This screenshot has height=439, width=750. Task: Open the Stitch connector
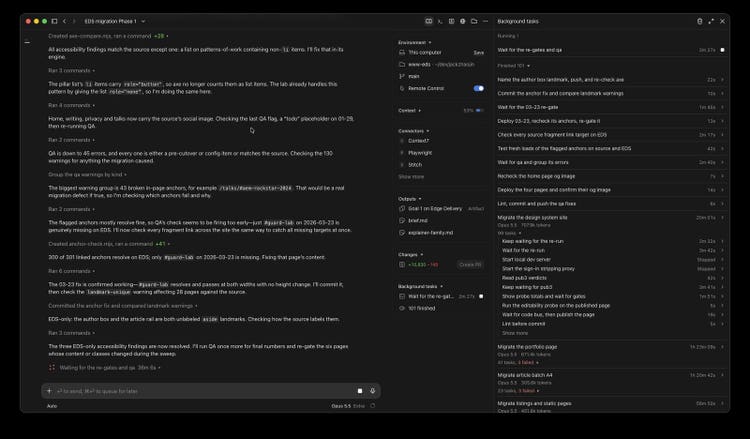[x=415, y=165]
